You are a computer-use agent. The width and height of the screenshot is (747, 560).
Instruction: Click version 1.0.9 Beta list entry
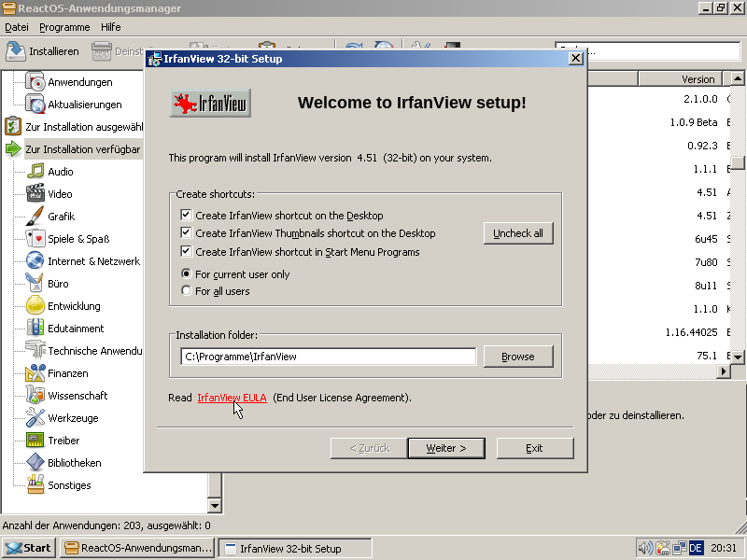click(x=693, y=122)
